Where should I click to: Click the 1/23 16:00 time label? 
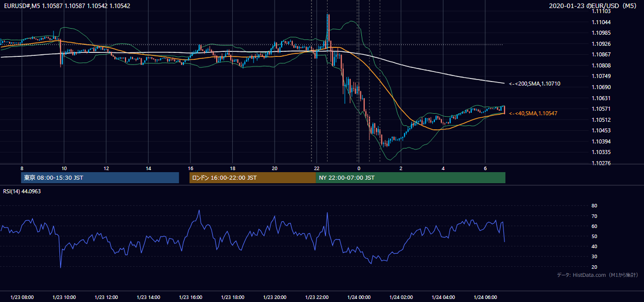click(x=190, y=297)
